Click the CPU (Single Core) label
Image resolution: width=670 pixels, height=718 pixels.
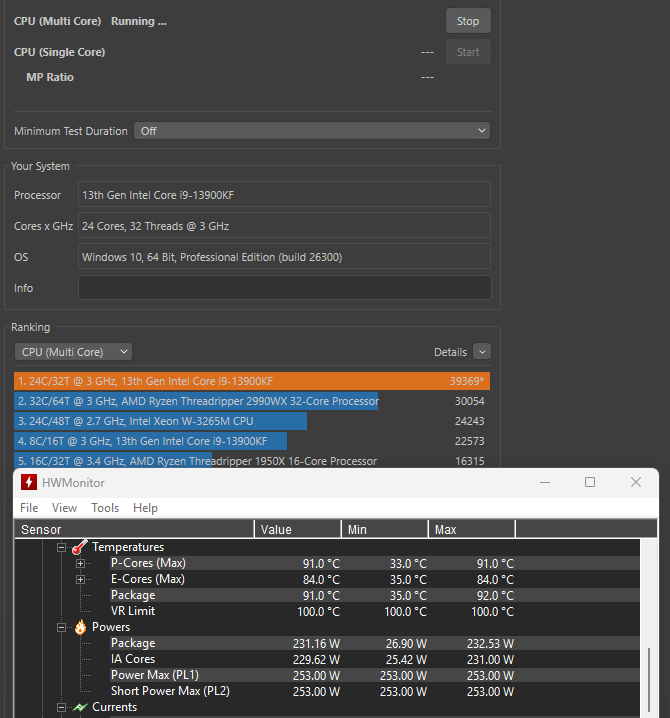coord(60,52)
